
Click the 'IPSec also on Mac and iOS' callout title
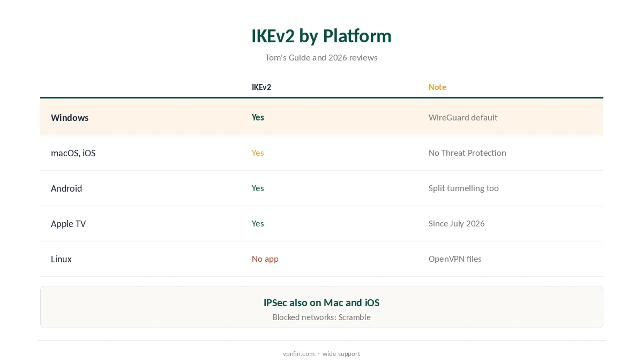coord(322,302)
